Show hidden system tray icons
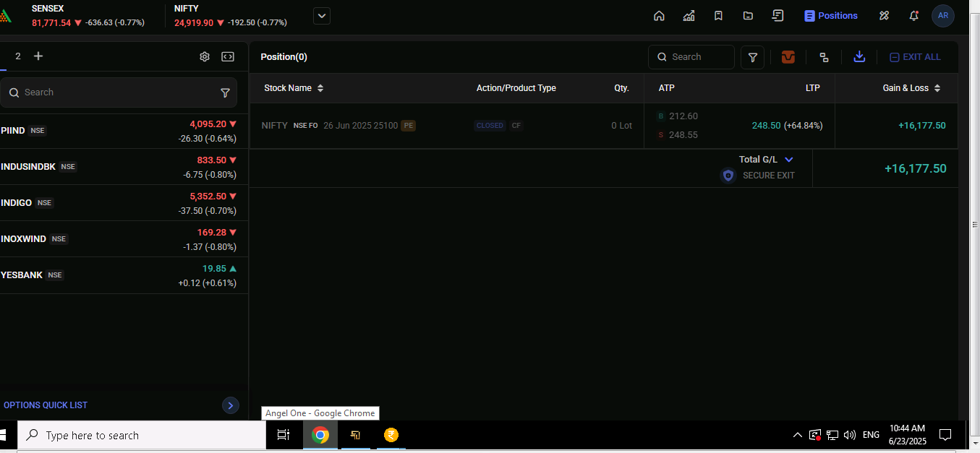Image resolution: width=980 pixels, height=453 pixels. tap(797, 435)
